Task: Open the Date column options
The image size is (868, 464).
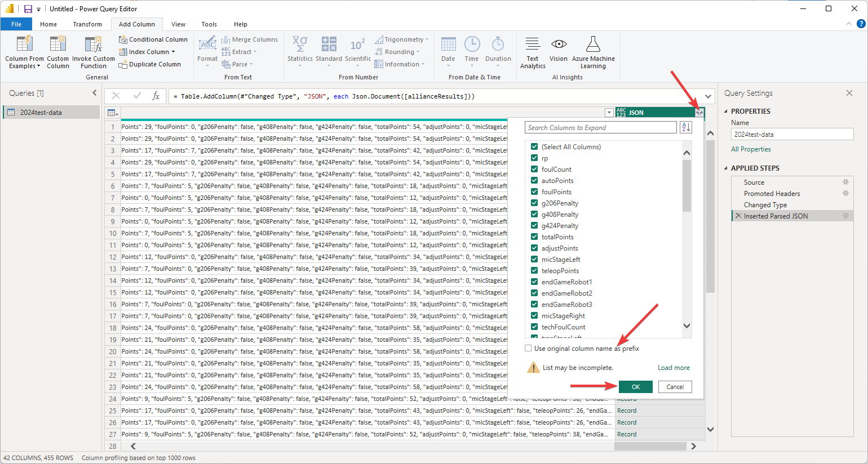Action: click(x=448, y=52)
